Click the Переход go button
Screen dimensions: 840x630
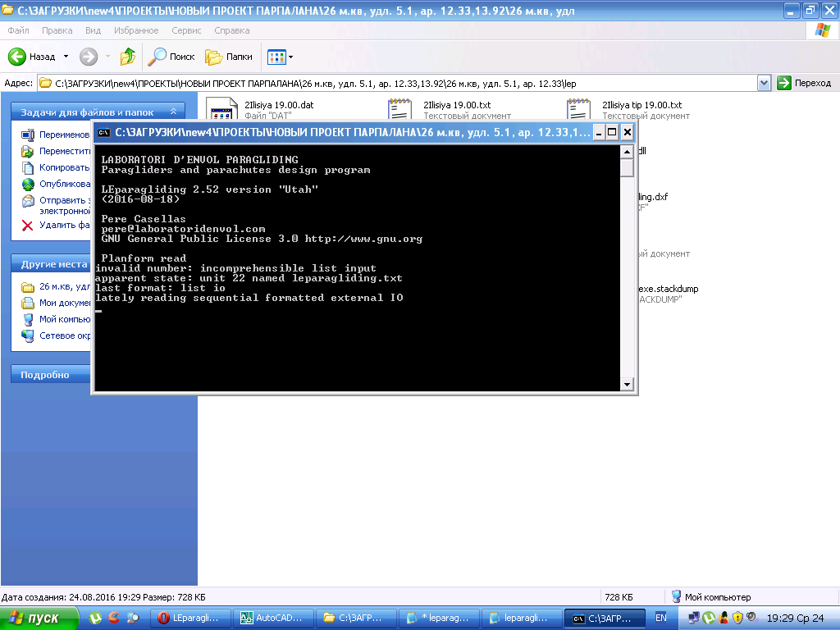(804, 83)
